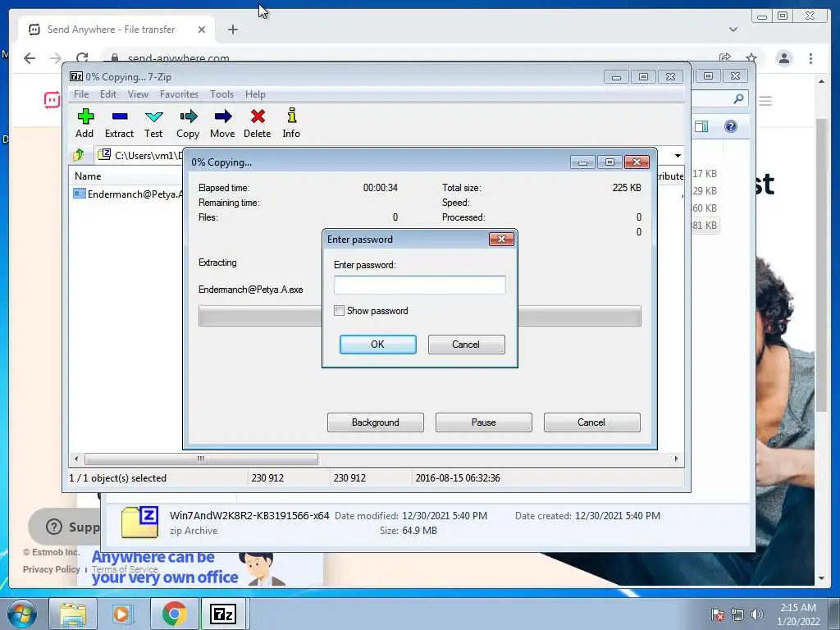Click the Send Anywhere logo
Image resolution: width=840 pixels, height=630 pixels.
coord(52,99)
